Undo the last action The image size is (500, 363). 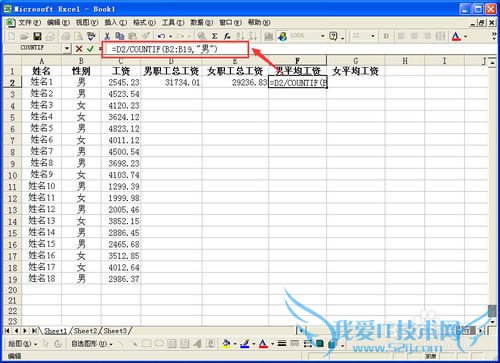[x=162, y=36]
